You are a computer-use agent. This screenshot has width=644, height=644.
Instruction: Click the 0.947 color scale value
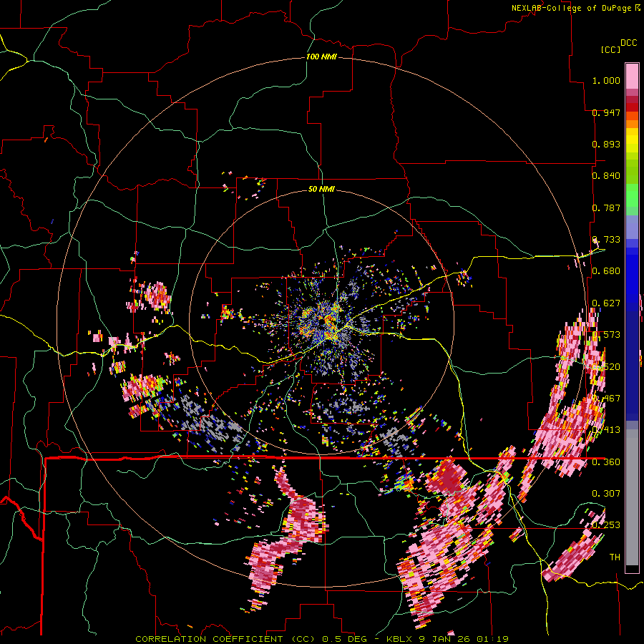[606, 112]
